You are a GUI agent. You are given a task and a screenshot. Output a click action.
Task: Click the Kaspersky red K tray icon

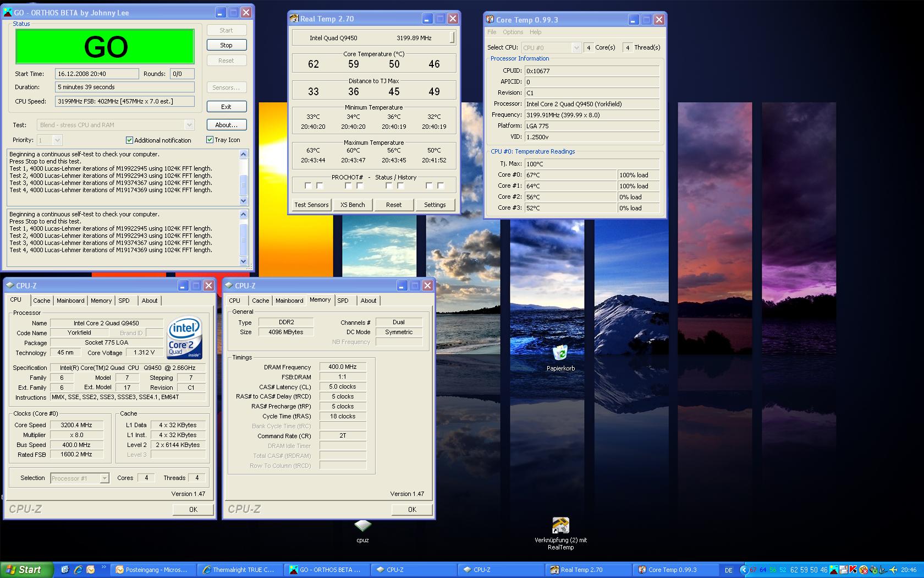[x=854, y=570]
